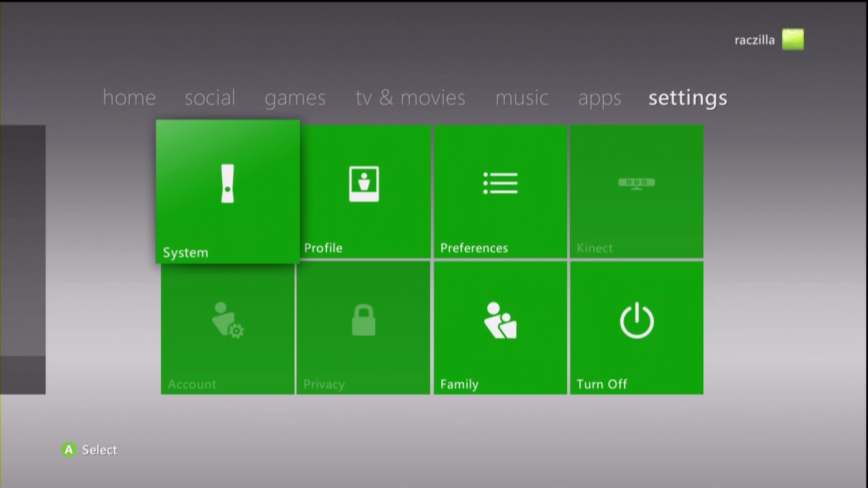Go to the social tab
The height and width of the screenshot is (488, 868).
[x=210, y=98]
